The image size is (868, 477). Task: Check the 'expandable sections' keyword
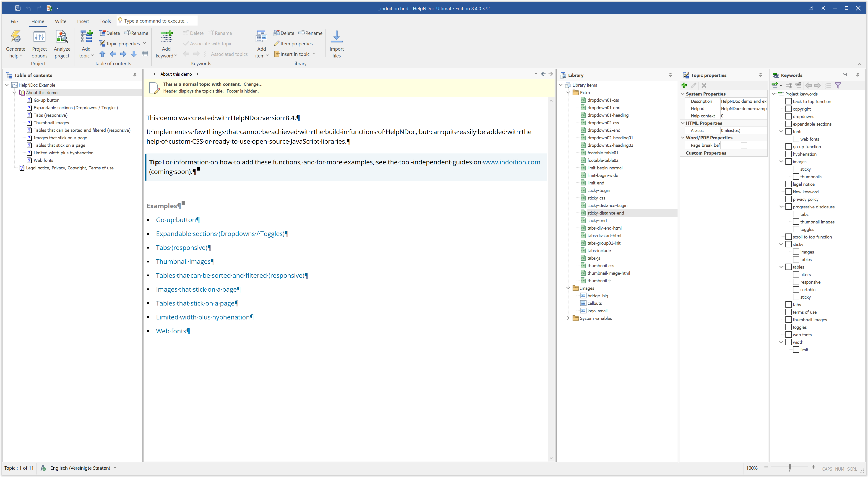[x=788, y=124]
